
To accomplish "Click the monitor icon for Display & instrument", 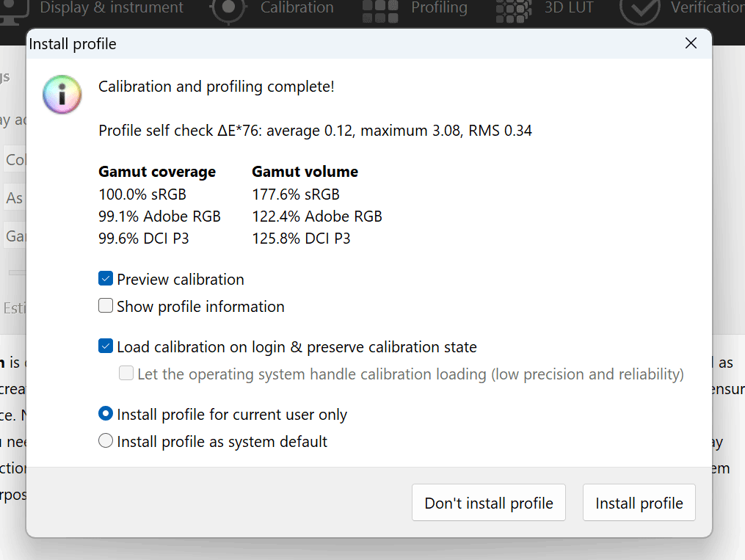I will [15, 9].
